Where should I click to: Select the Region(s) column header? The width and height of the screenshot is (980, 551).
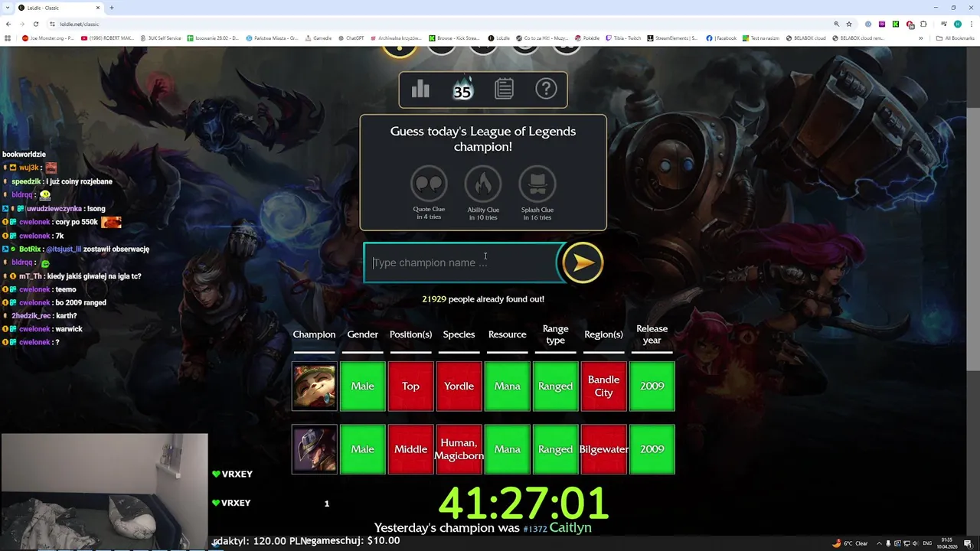click(603, 334)
